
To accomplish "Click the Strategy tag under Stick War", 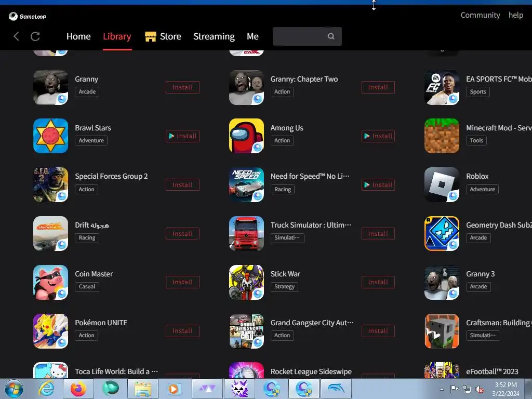I will (x=284, y=287).
